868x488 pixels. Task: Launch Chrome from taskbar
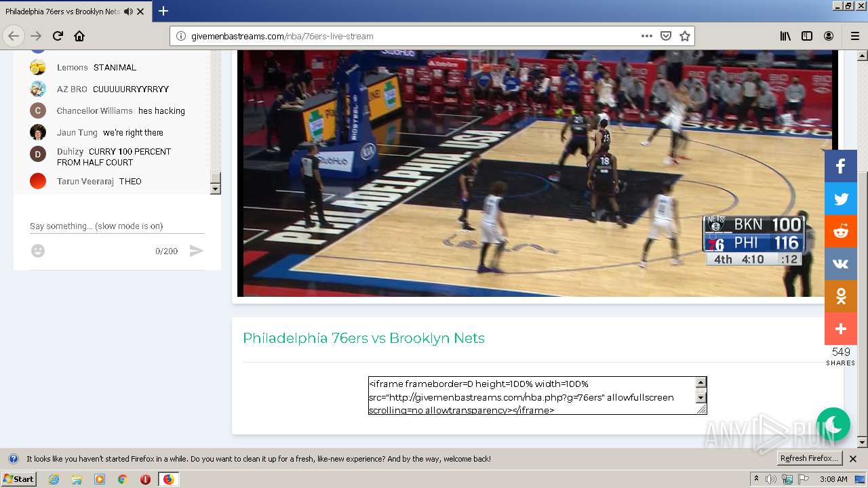point(123,479)
